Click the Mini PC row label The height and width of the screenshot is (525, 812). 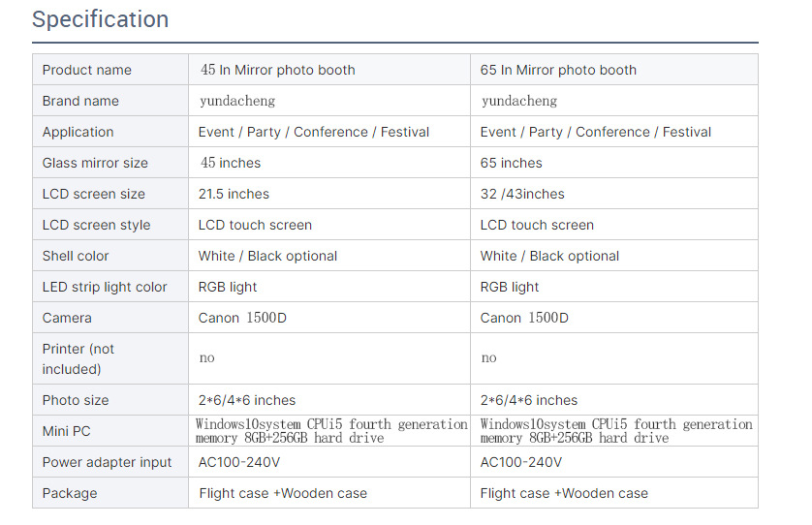pos(67,431)
